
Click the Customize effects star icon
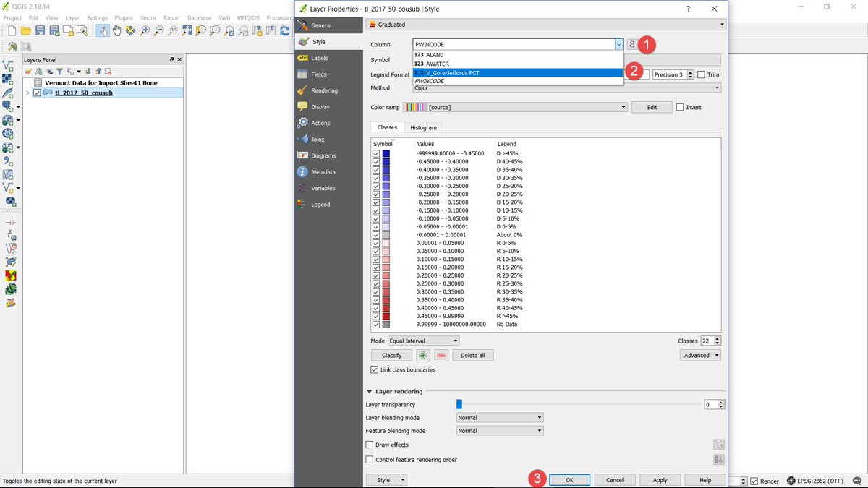[x=718, y=445]
